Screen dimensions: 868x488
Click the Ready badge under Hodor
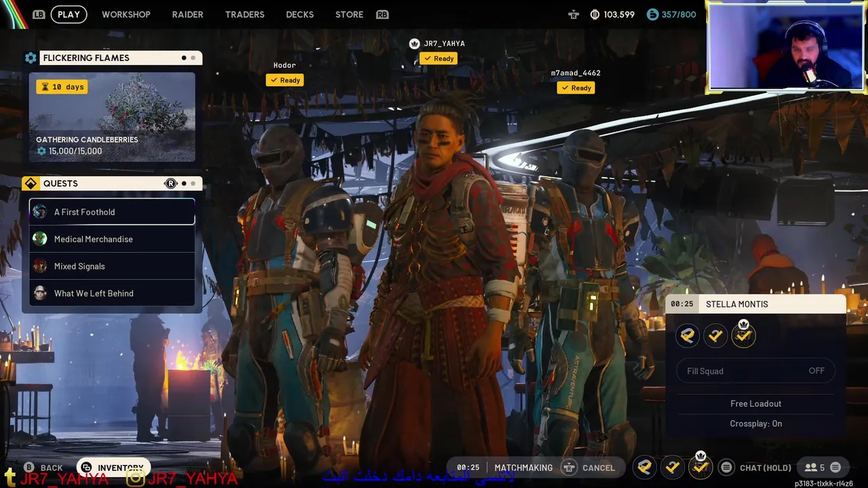click(285, 80)
